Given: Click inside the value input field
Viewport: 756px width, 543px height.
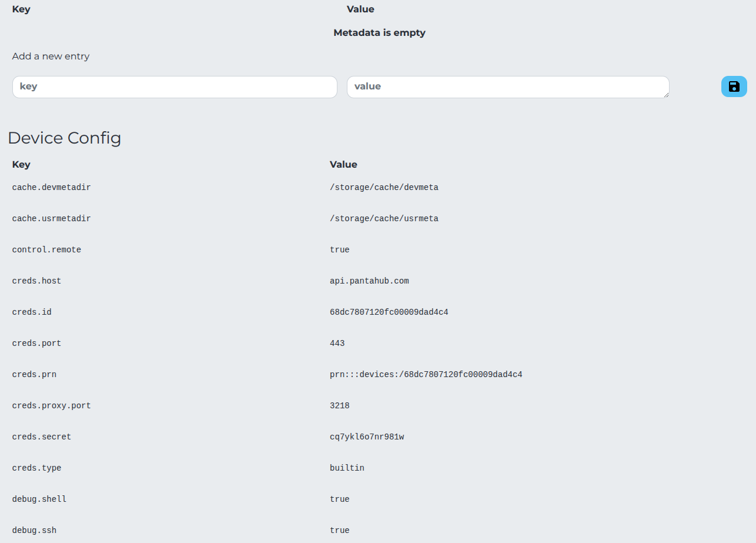Looking at the screenshot, I should coord(507,86).
